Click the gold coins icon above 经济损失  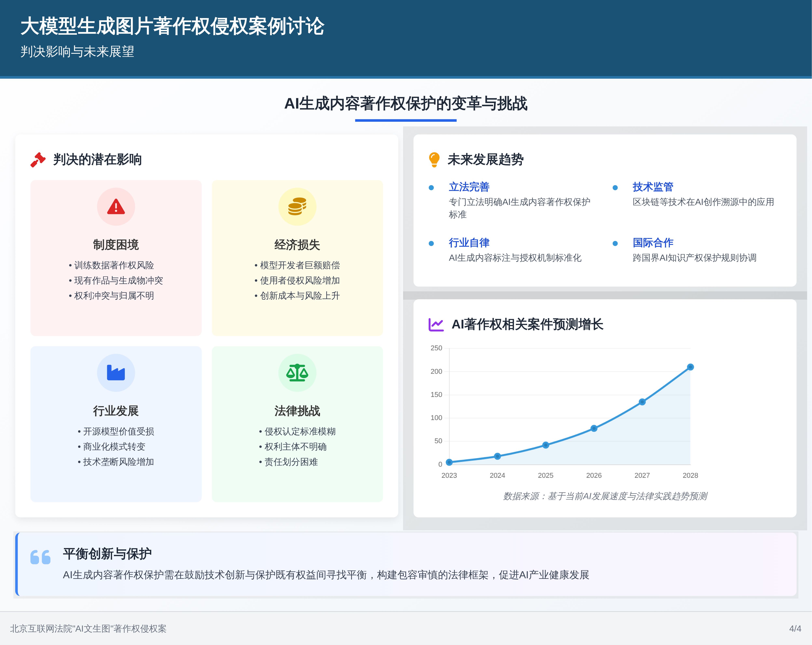tap(297, 207)
